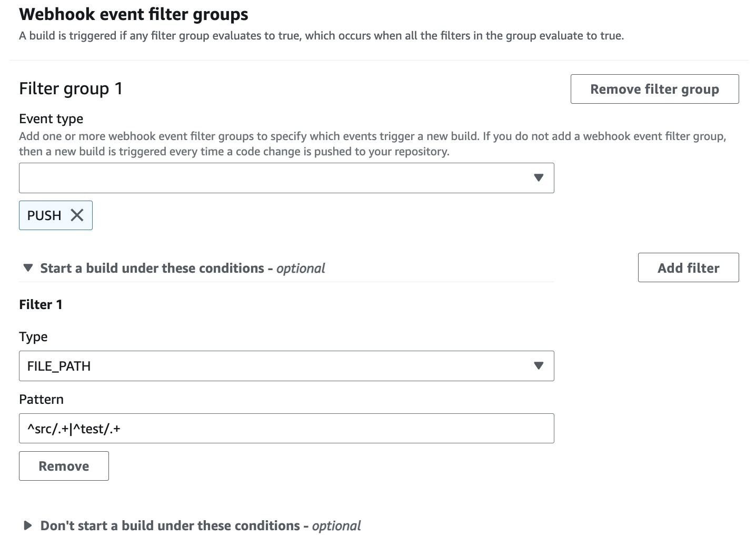Click the Filter 1 heading
756x556 pixels.
41,304
